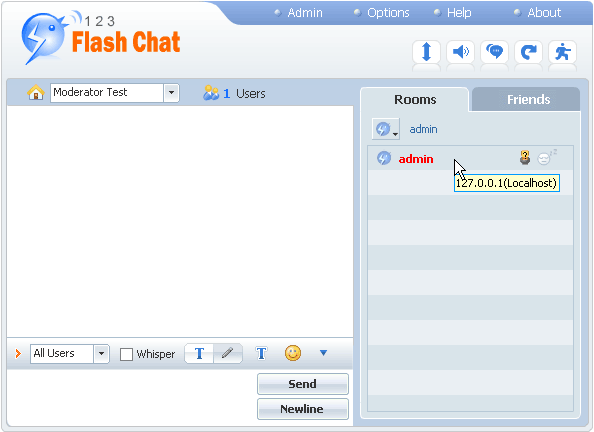Toggle the T text style button
The height and width of the screenshot is (432, 594).
click(x=199, y=353)
